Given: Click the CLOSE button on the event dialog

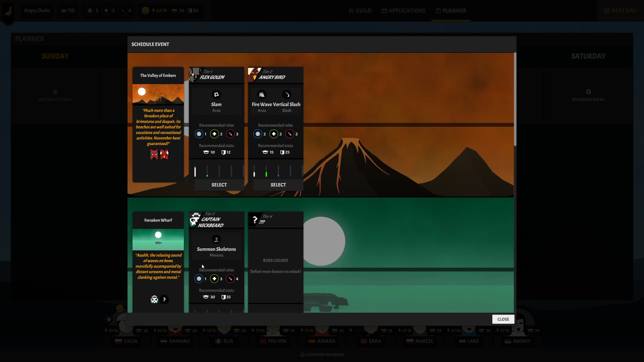Looking at the screenshot, I should tap(503, 319).
